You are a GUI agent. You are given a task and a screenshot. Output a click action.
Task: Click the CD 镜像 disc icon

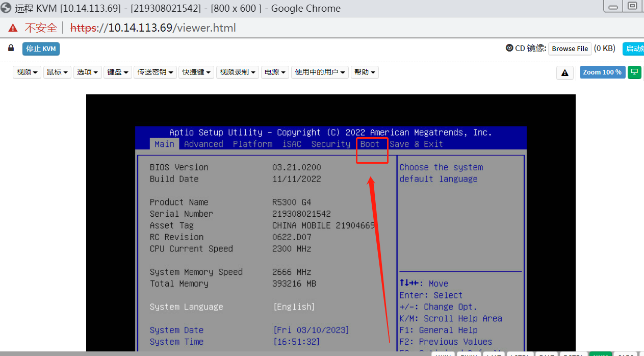click(509, 48)
